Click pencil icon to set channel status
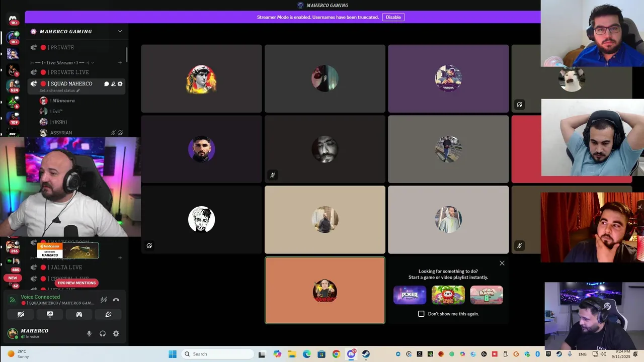Viewport: 644px width, 362px height. click(x=78, y=90)
